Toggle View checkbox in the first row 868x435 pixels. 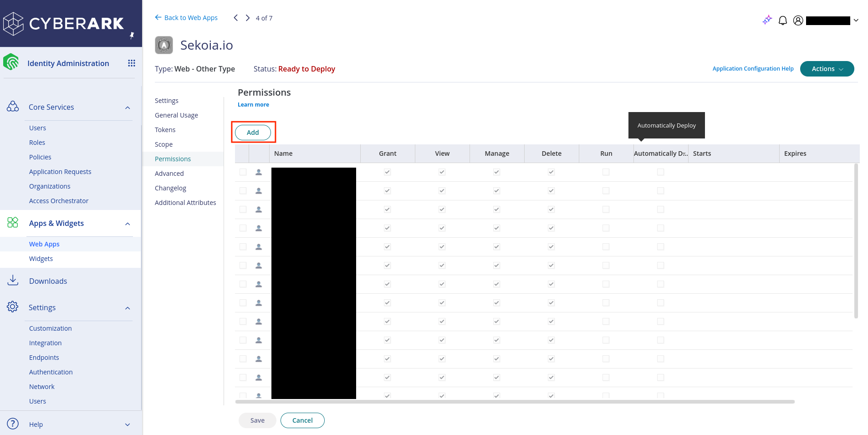point(442,172)
